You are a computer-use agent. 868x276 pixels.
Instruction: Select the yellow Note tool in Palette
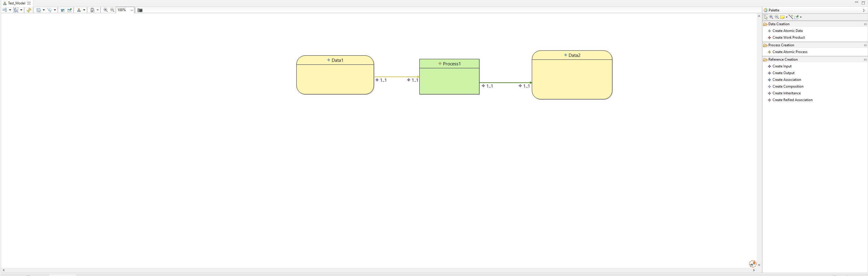click(782, 17)
